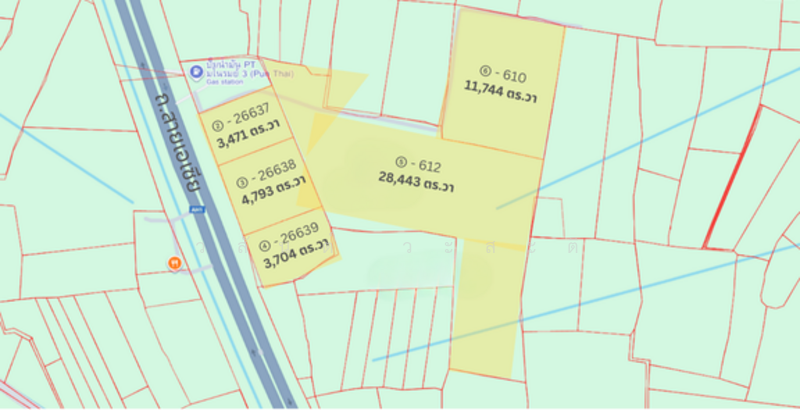This screenshot has height=410, width=800.
Task: Click the blue PT gas station pin
Action: (195, 71)
